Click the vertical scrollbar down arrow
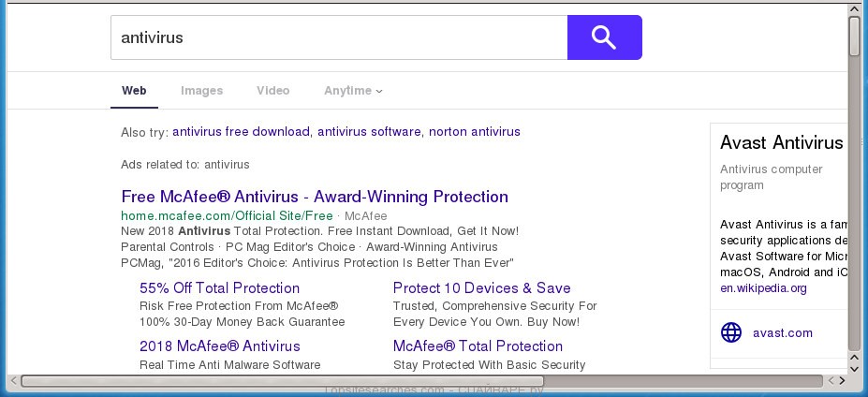The width and height of the screenshot is (868, 397). pyautogui.click(x=855, y=367)
